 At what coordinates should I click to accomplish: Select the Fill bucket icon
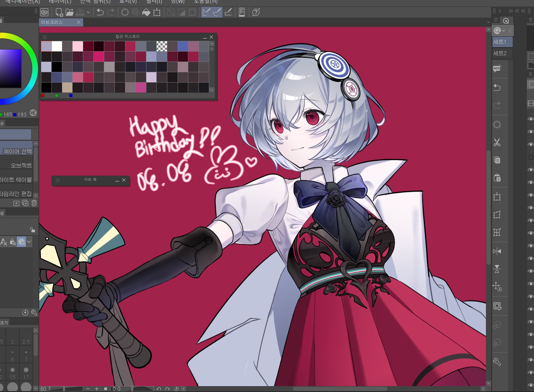pos(146,12)
